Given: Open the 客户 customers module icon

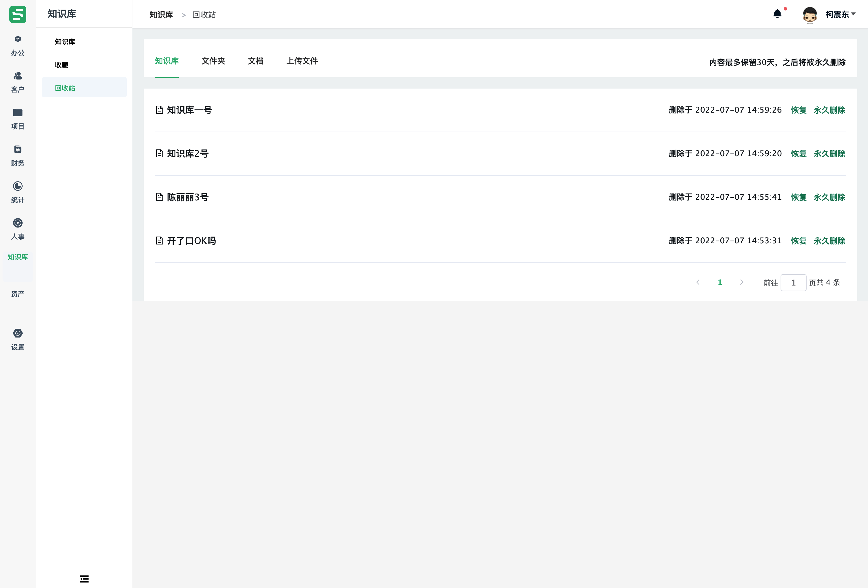Looking at the screenshot, I should click(18, 76).
